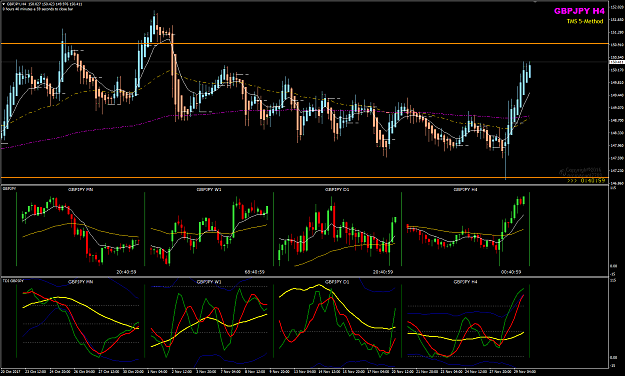625x376 pixels.
Task: Click the GBPJPY W1 label in TDI subwindow
Action: pyautogui.click(x=209, y=282)
